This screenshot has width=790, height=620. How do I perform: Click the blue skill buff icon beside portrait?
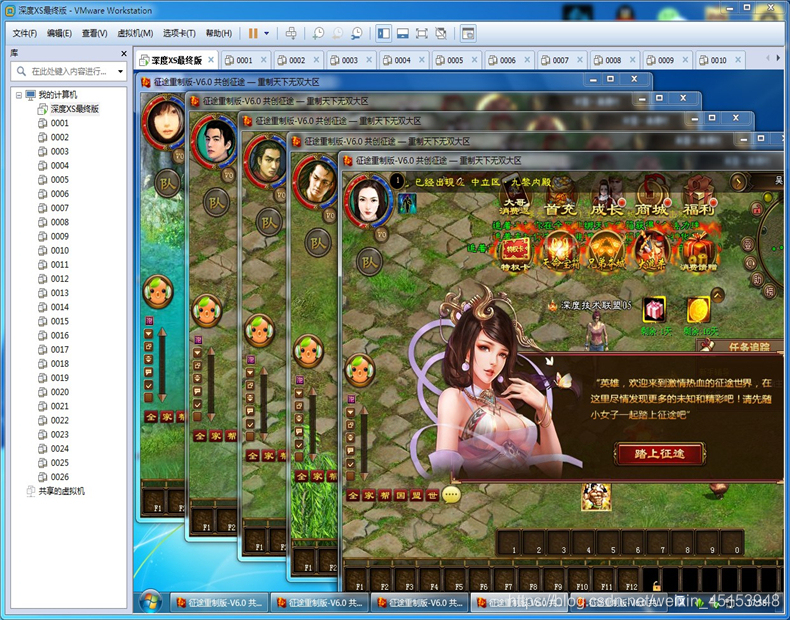(407, 203)
